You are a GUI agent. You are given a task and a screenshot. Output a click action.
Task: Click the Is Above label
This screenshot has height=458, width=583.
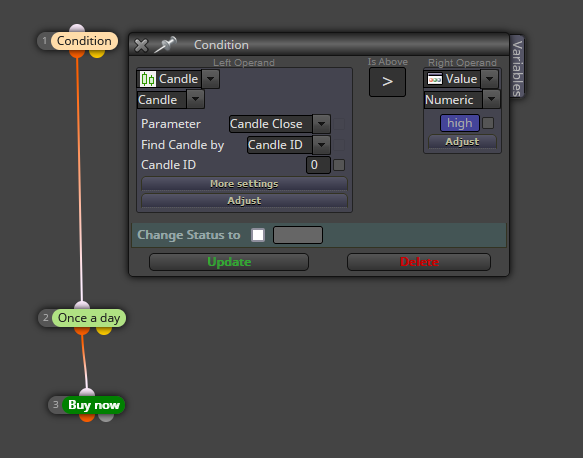click(388, 62)
